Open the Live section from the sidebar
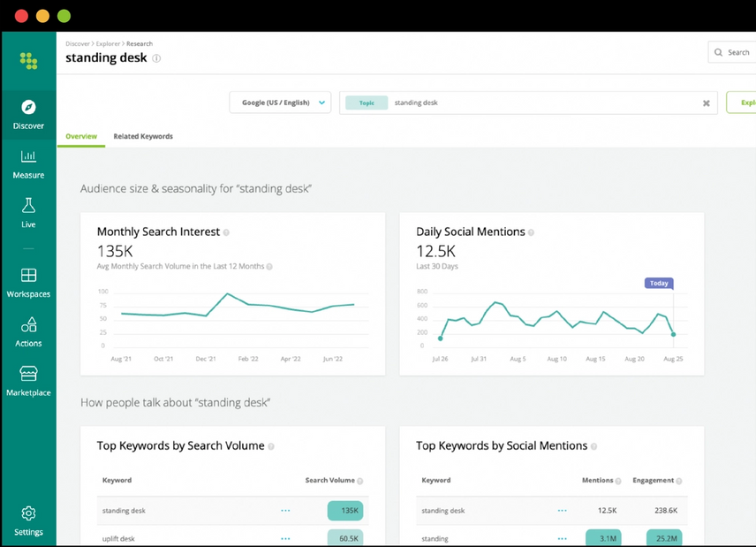The width and height of the screenshot is (756, 547). pyautogui.click(x=28, y=215)
